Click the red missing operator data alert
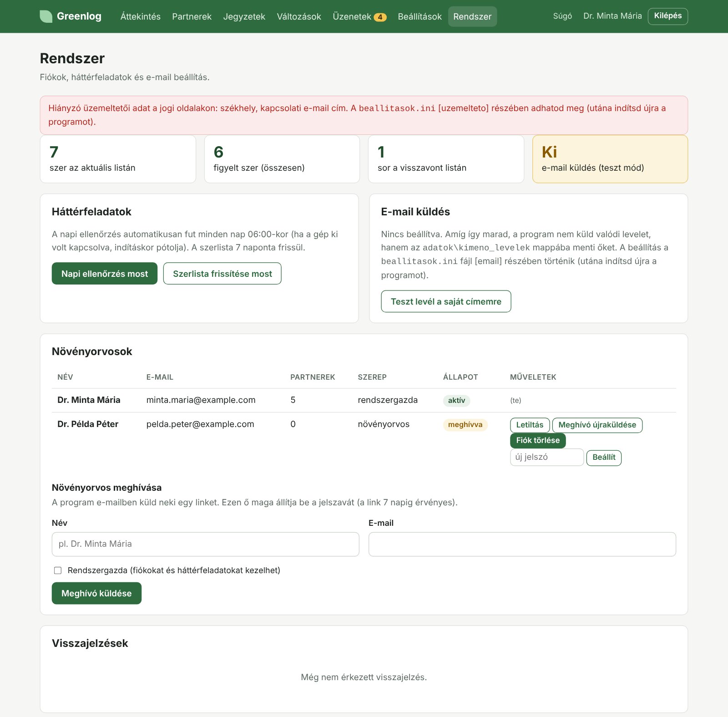 pyautogui.click(x=364, y=115)
